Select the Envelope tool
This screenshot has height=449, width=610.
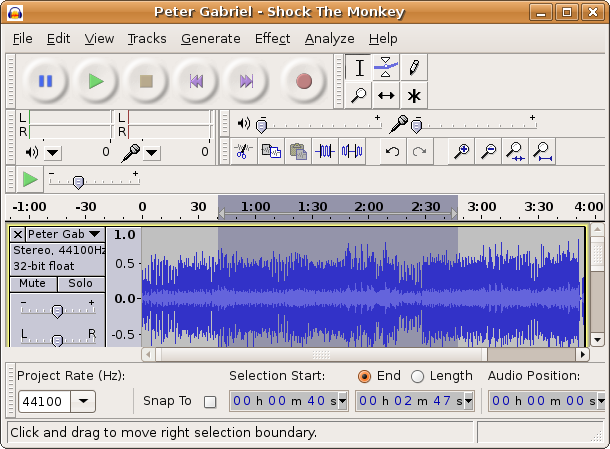pyautogui.click(x=386, y=68)
